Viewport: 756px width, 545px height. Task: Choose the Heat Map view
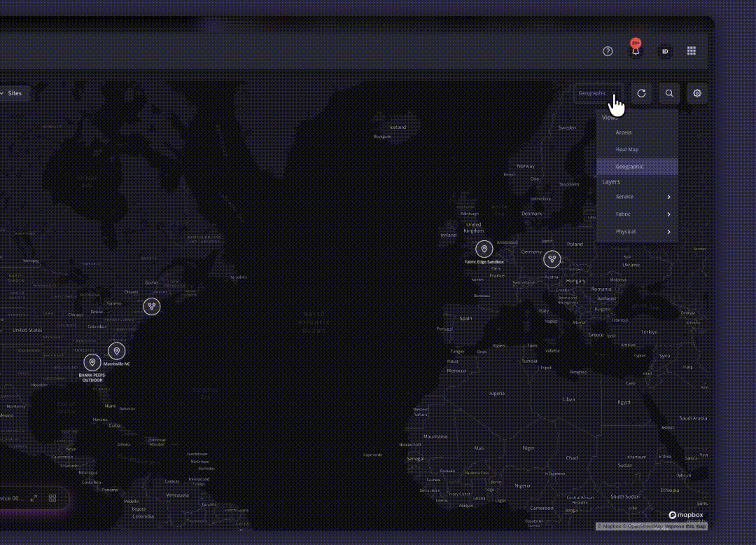[638, 149]
